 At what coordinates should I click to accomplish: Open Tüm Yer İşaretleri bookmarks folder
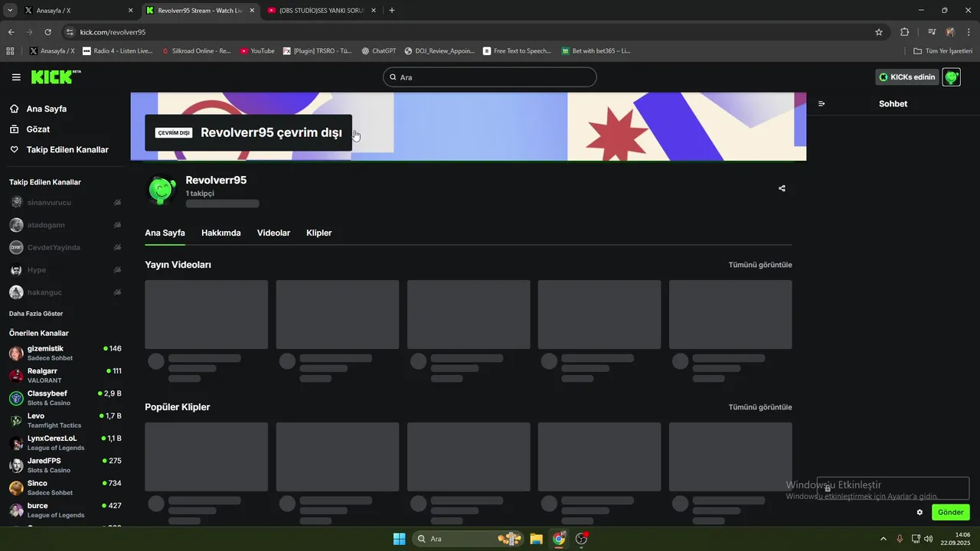click(943, 51)
